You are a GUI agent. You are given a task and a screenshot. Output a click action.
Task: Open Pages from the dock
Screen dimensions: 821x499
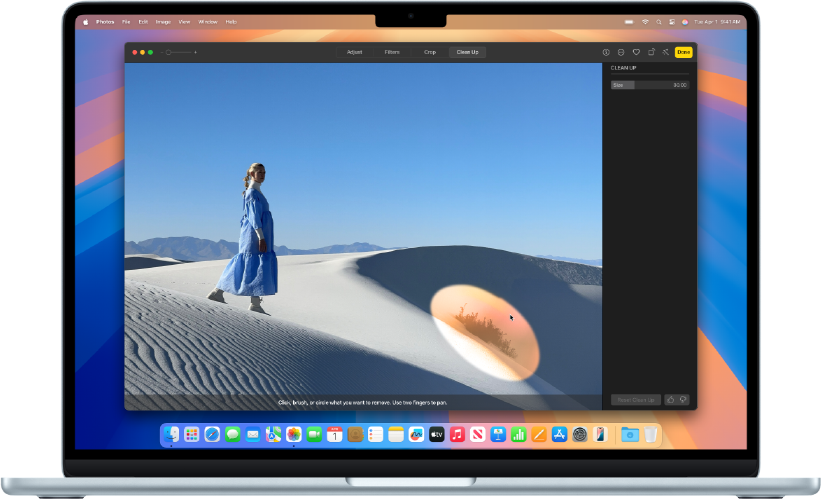pyautogui.click(x=539, y=434)
